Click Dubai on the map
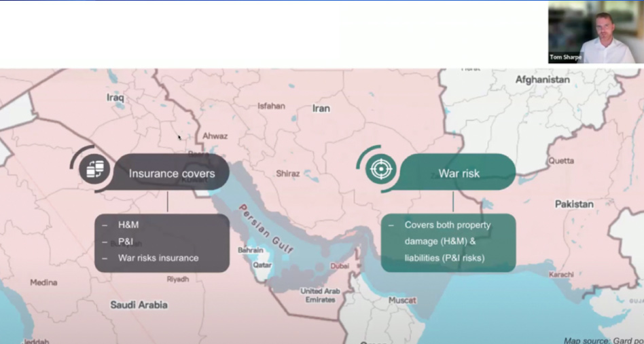This screenshot has width=644, height=344. pyautogui.click(x=340, y=267)
